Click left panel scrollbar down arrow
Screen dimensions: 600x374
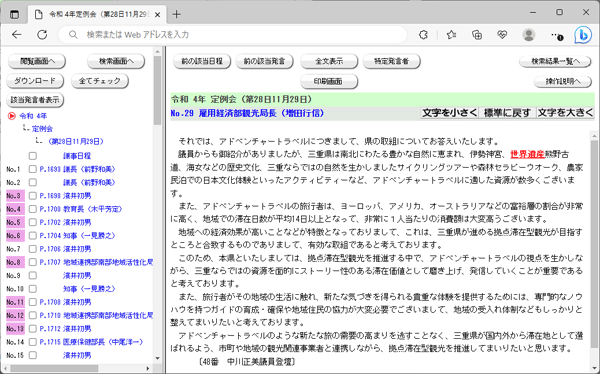coord(158,358)
